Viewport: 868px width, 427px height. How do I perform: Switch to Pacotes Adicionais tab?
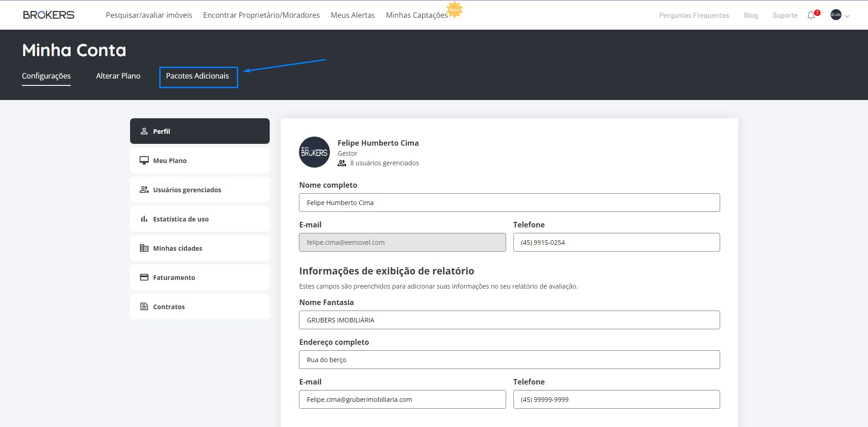point(198,76)
